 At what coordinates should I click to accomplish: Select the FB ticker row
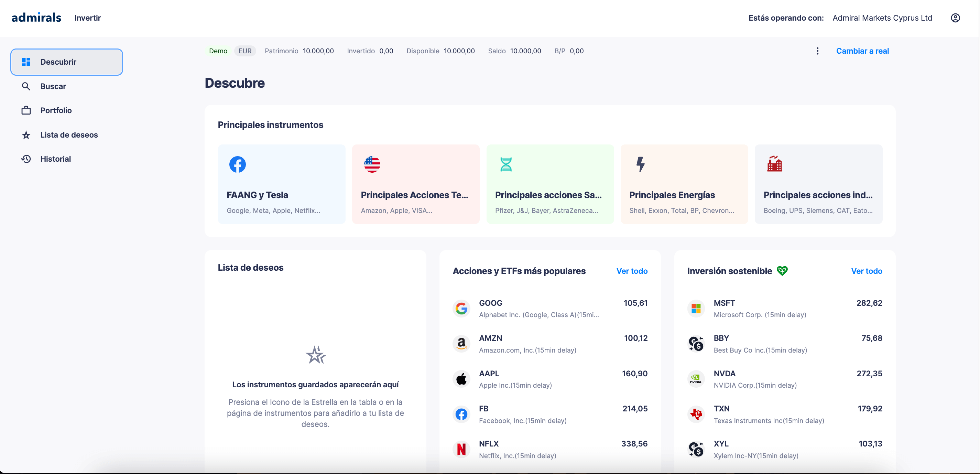coord(550,414)
